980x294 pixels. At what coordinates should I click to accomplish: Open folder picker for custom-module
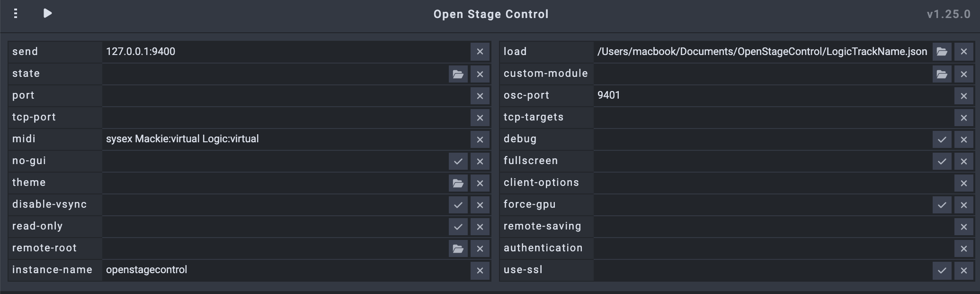click(942, 74)
